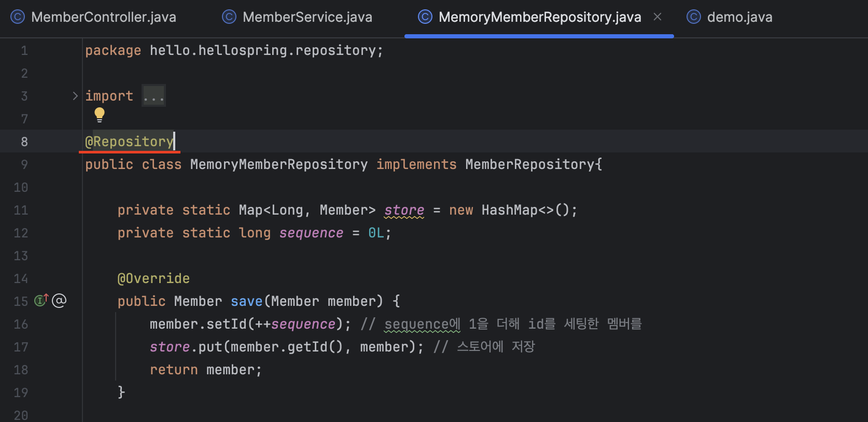Click the sequence variable on line 12

[311, 233]
